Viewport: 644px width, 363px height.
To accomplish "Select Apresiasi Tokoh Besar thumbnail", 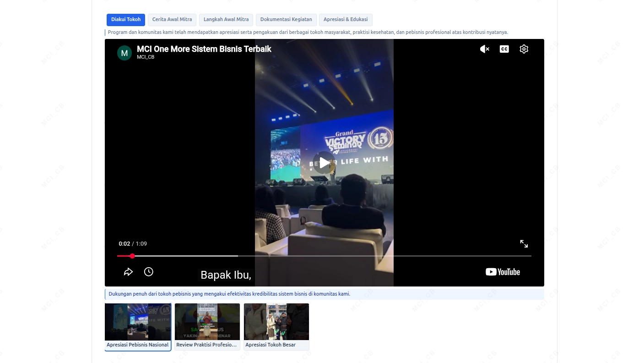I will [276, 327].
